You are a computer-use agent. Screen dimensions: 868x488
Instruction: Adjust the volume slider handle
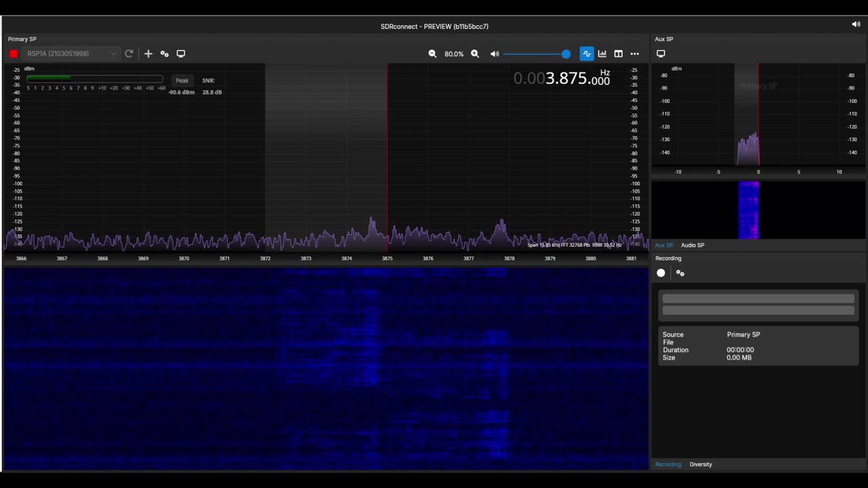click(566, 54)
